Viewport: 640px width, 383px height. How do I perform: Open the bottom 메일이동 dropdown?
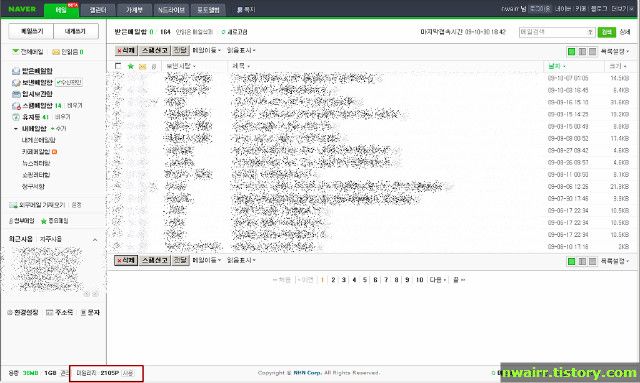[x=207, y=260]
